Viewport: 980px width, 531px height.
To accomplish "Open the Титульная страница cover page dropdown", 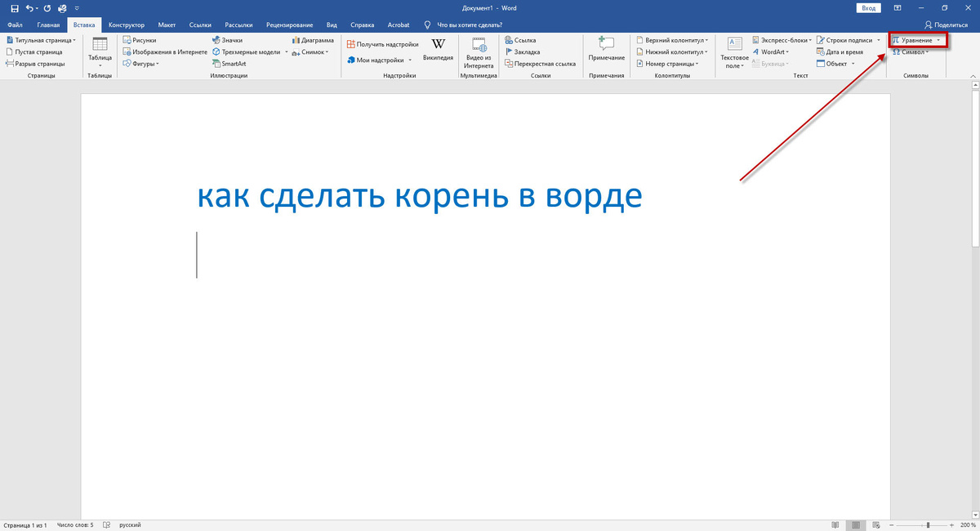I will point(41,40).
